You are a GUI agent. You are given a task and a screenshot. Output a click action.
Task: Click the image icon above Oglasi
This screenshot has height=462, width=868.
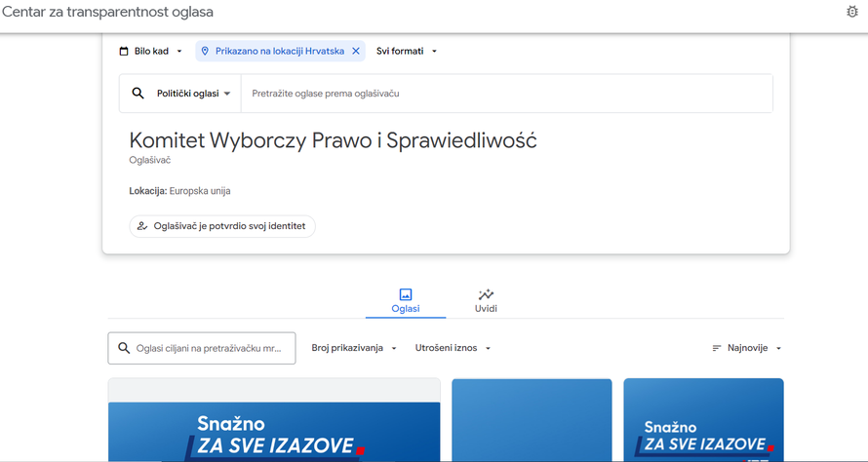406,294
